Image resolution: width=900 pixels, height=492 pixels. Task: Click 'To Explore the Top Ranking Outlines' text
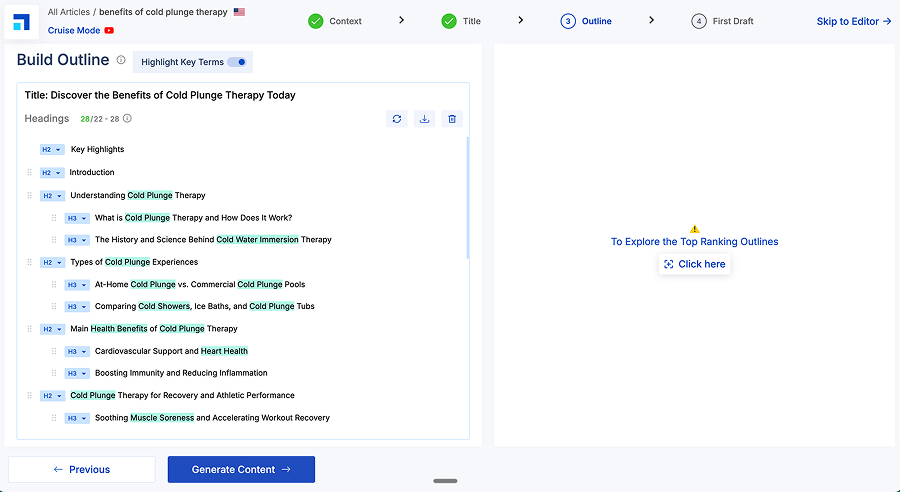point(695,242)
